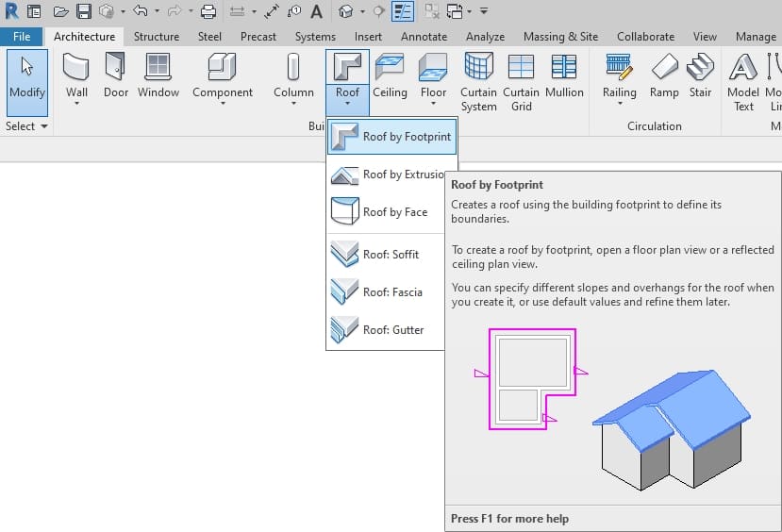Expand the Measure tool dropdown arrow
Viewport: 782px width, 532px height.
[254, 11]
